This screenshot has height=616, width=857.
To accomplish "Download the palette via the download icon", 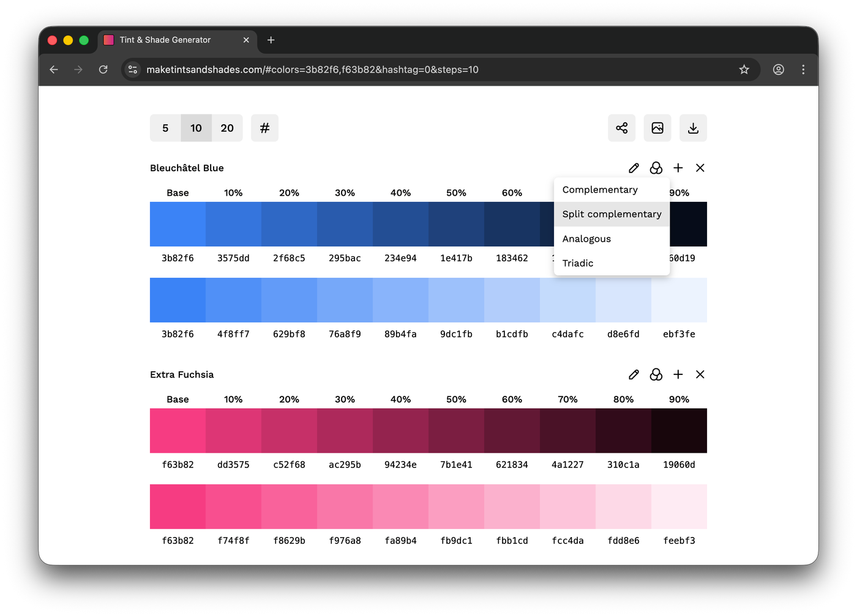I will [693, 128].
